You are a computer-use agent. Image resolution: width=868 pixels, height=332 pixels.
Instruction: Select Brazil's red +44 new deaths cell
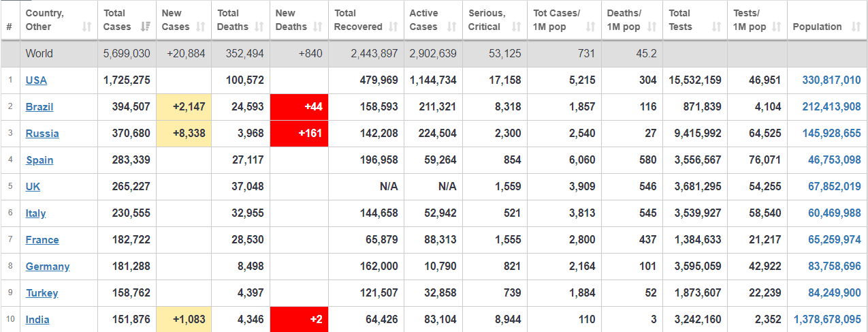point(300,107)
